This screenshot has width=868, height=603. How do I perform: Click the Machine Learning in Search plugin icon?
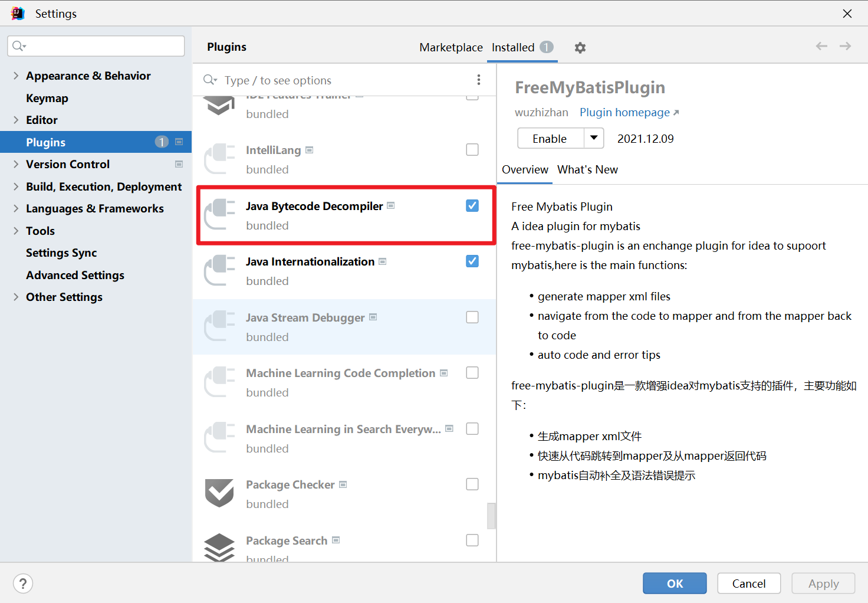[x=219, y=437]
